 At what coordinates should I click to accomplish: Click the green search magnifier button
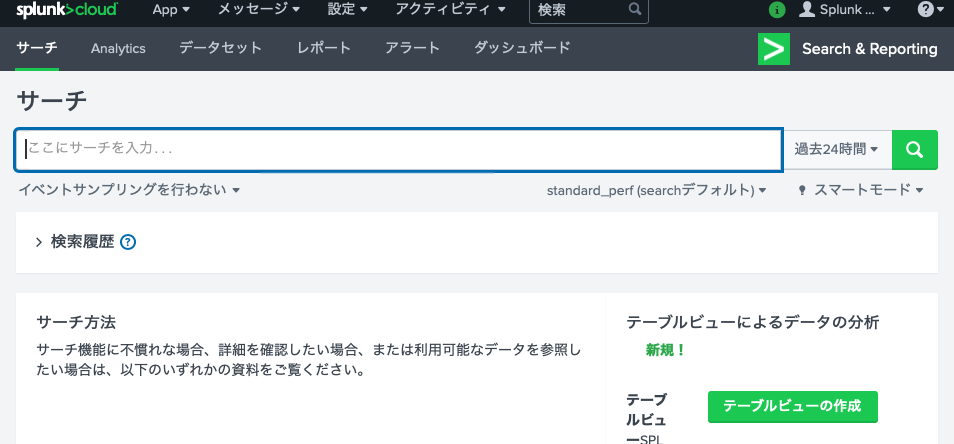(x=914, y=150)
